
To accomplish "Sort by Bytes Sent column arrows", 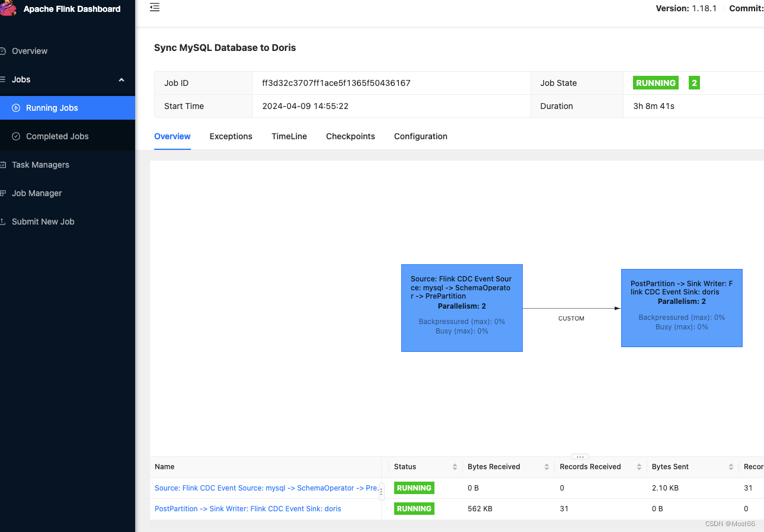I will coord(731,467).
